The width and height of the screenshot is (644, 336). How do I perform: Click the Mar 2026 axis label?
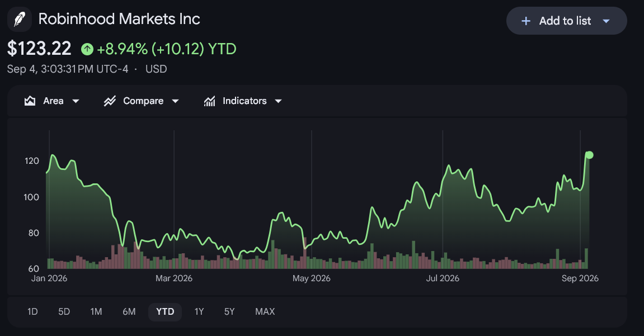pyautogui.click(x=174, y=278)
